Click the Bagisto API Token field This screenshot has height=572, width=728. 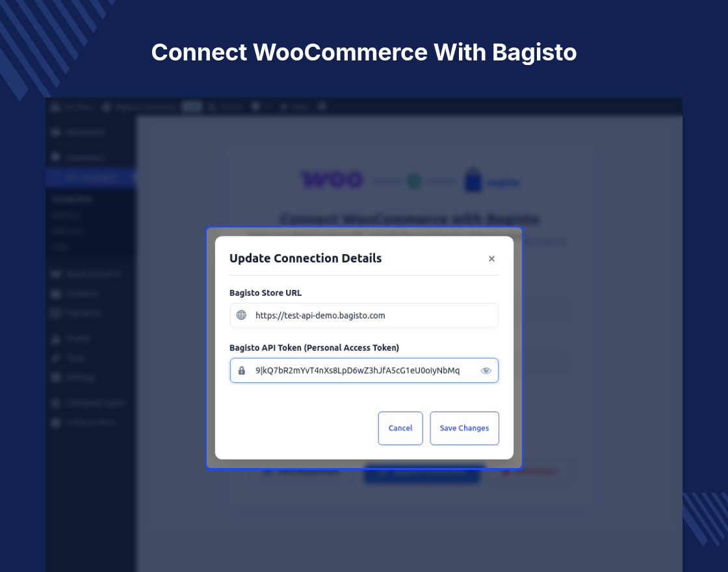pyautogui.click(x=364, y=370)
